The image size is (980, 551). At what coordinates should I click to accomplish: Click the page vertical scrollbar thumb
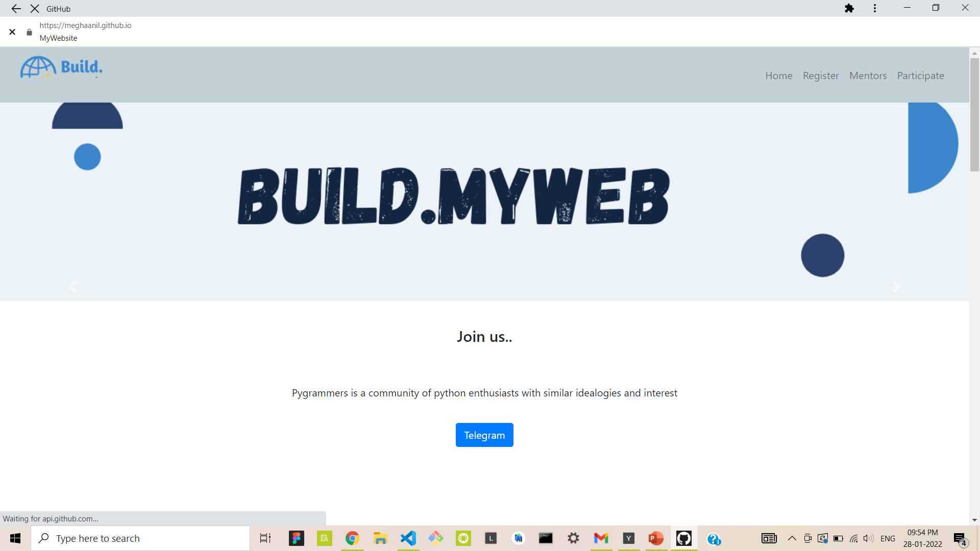[974, 115]
